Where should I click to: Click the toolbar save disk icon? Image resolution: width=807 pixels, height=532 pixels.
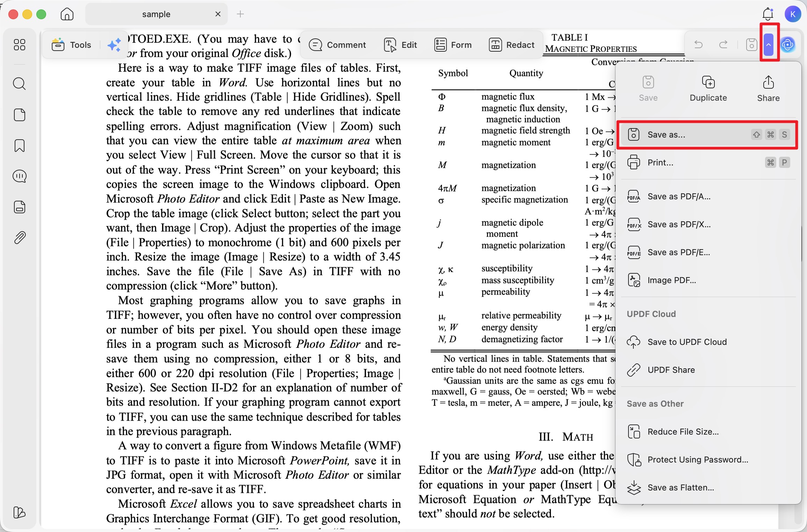pyautogui.click(x=751, y=45)
